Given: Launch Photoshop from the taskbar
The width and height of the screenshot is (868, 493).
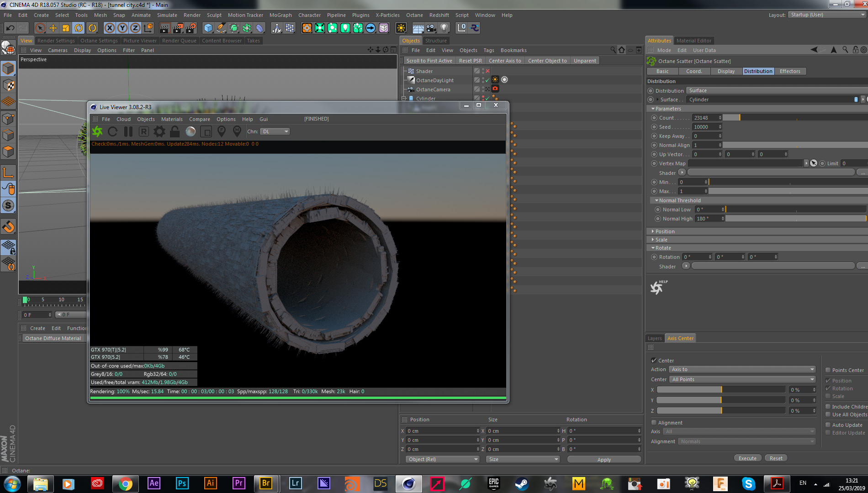Looking at the screenshot, I should click(x=182, y=483).
